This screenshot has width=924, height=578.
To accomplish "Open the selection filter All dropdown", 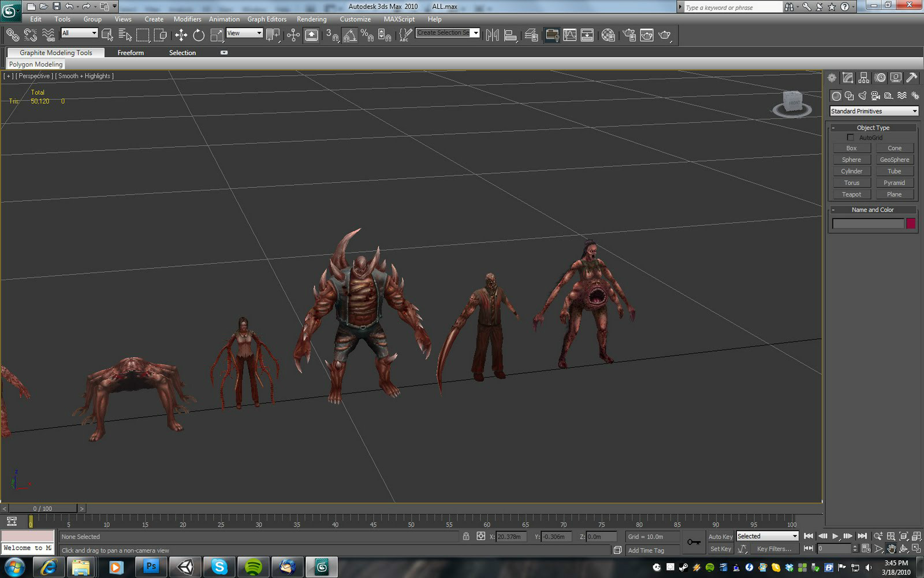I will [x=79, y=33].
